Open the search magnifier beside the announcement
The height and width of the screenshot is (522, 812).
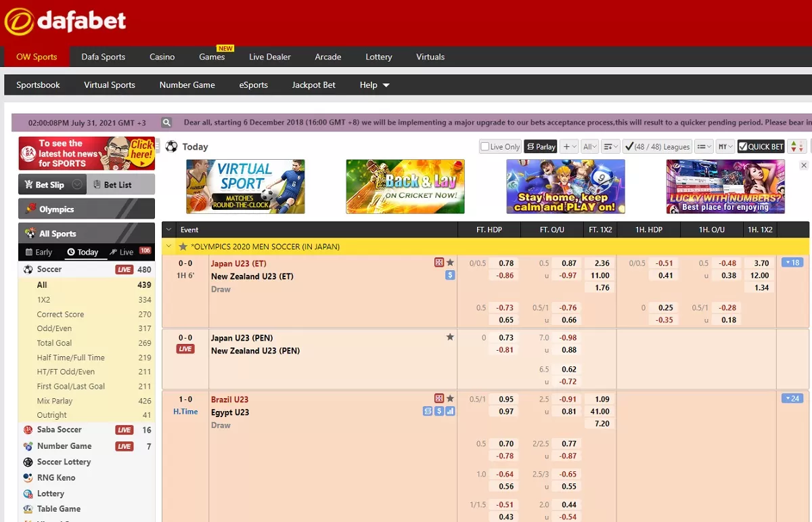[x=166, y=123]
